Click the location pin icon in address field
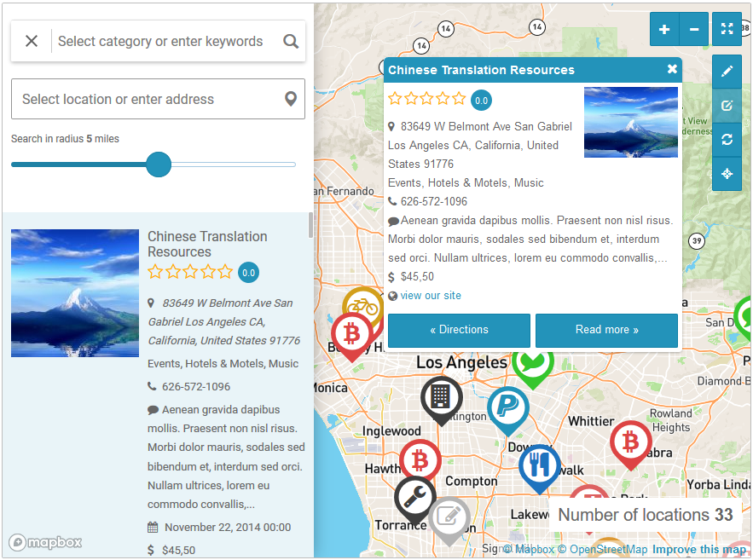 tap(291, 99)
